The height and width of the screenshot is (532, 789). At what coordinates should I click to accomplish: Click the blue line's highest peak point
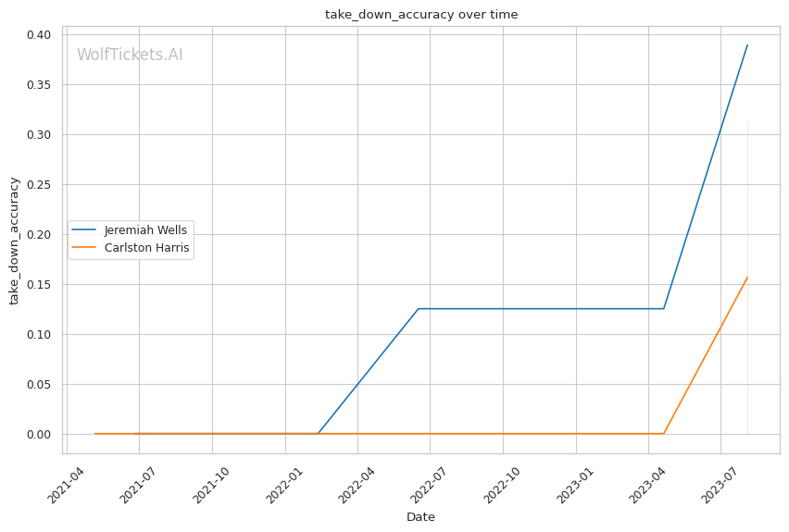pyautogui.click(x=747, y=45)
